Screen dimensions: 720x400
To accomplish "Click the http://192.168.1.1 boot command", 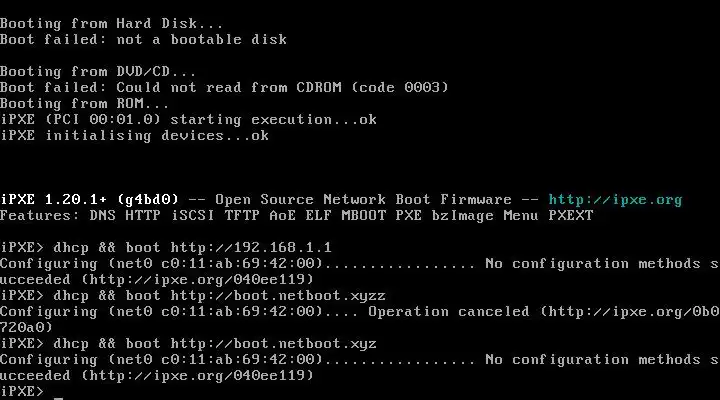I will [250, 247].
